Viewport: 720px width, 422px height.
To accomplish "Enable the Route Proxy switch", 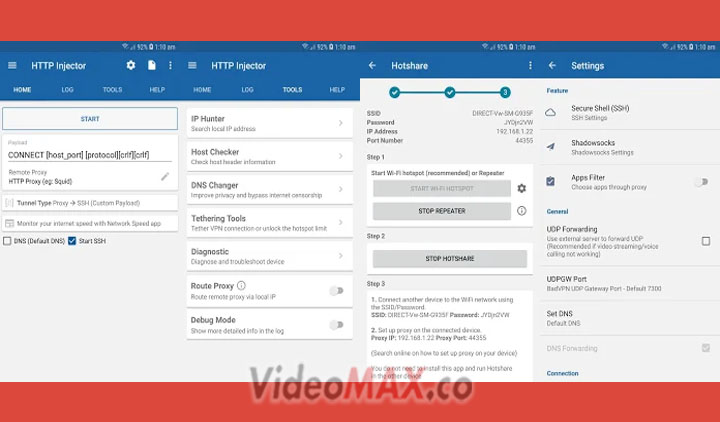I will coord(337,291).
